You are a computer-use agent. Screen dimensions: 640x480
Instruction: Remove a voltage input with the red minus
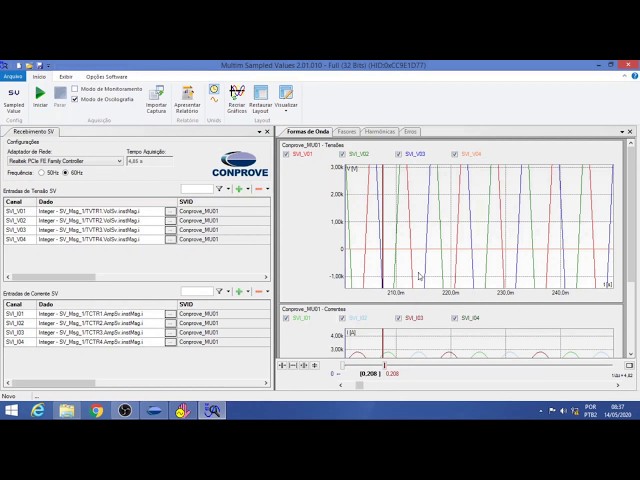click(x=258, y=189)
